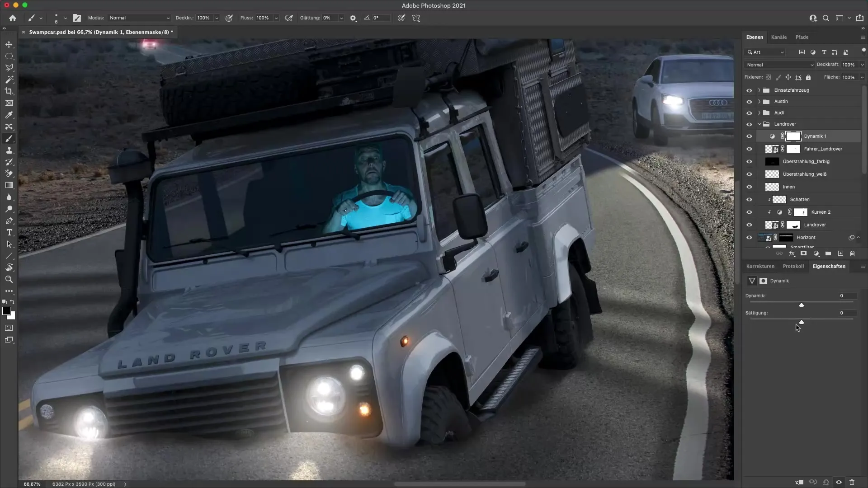Select the Zoom tool

click(9, 279)
